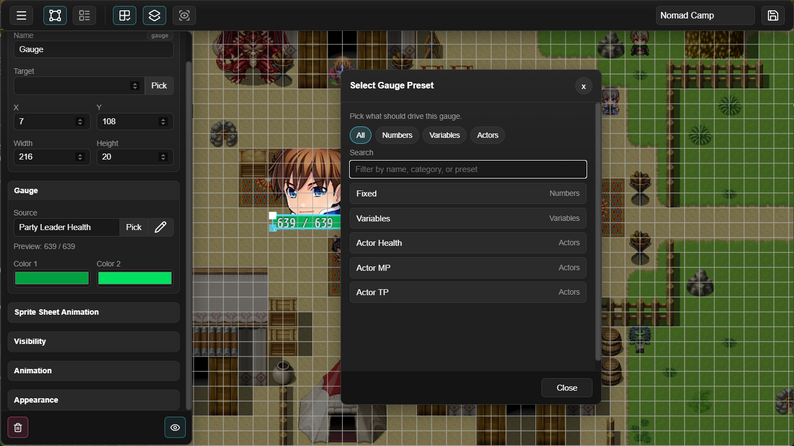The height and width of the screenshot is (446, 794).
Task: Expand the Appearance section
Action: click(94, 400)
